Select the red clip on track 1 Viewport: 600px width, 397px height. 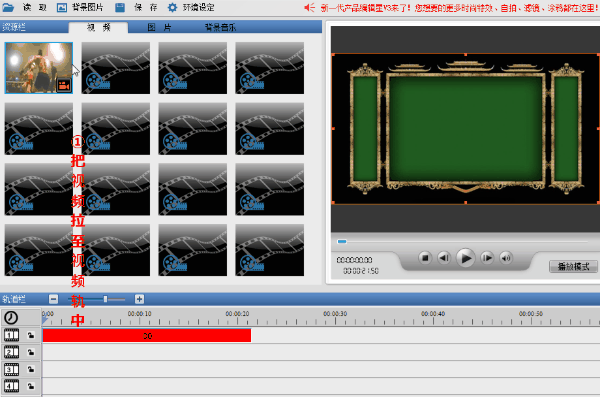coord(147,335)
